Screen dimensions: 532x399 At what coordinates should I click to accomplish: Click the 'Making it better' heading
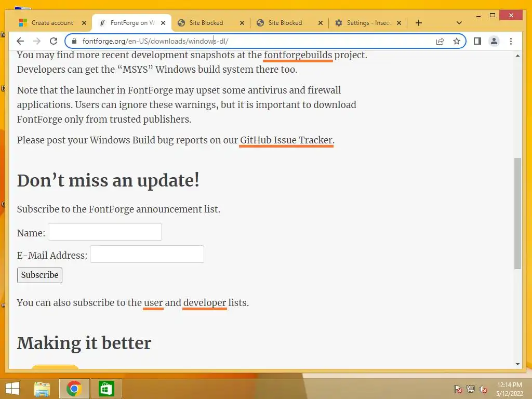84,343
